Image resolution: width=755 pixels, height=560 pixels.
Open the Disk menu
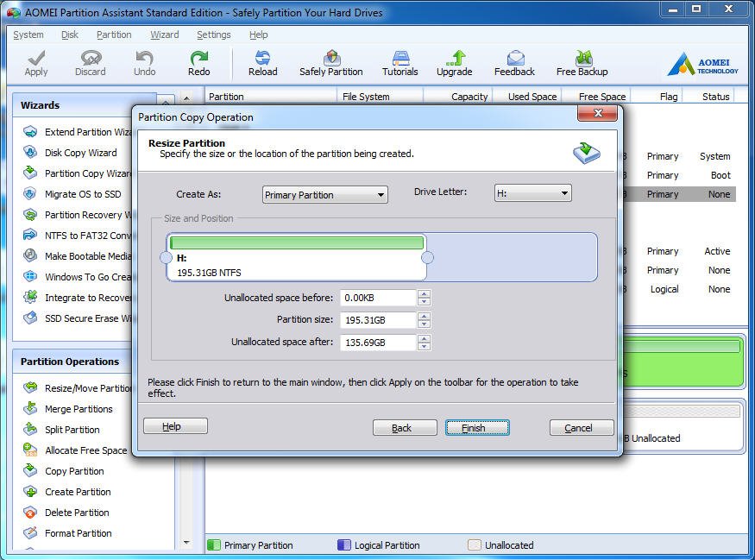point(70,35)
